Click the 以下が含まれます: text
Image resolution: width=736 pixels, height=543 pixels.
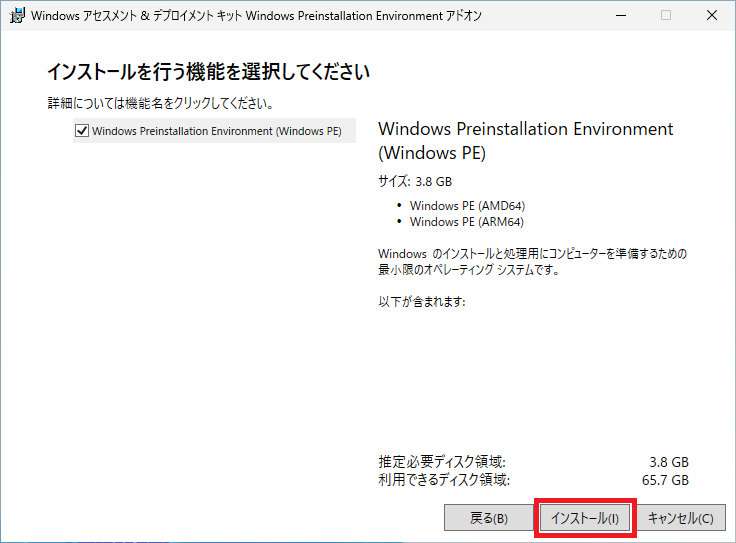coord(422,301)
